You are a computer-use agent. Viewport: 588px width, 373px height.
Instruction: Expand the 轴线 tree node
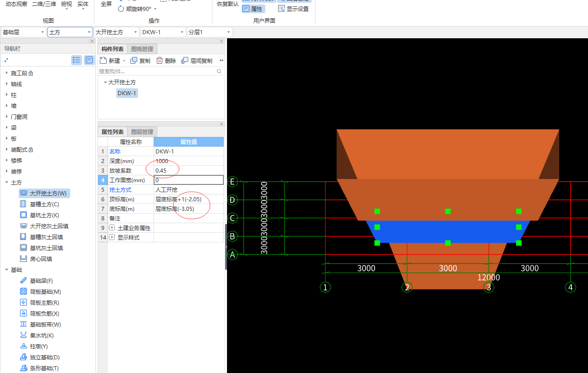[6, 84]
